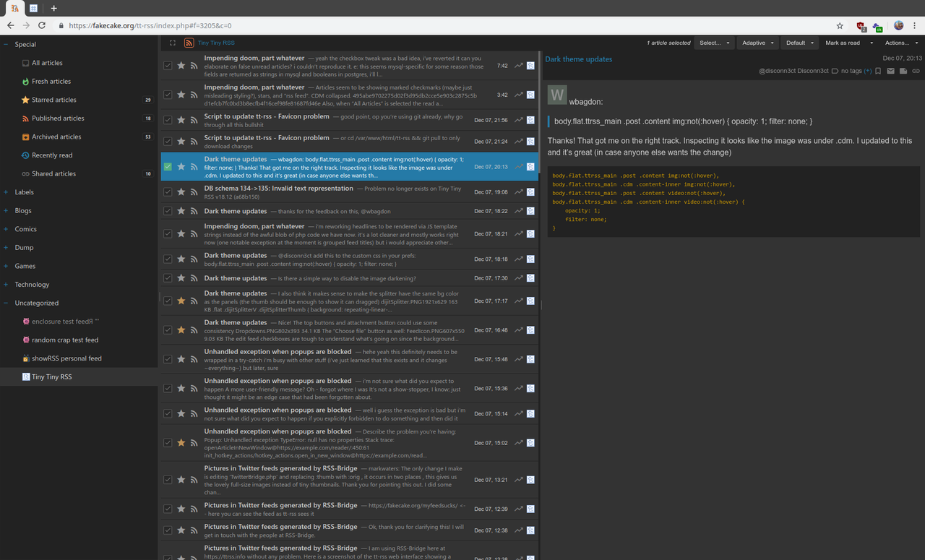Click the publish RSS icon on 'DB schema 134->135' row

(x=194, y=192)
